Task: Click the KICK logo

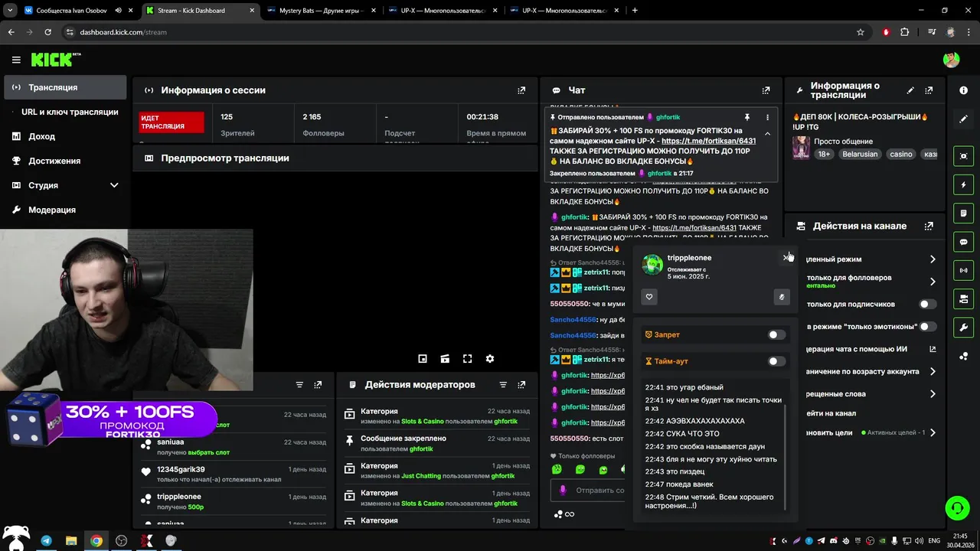Action: 55,59
